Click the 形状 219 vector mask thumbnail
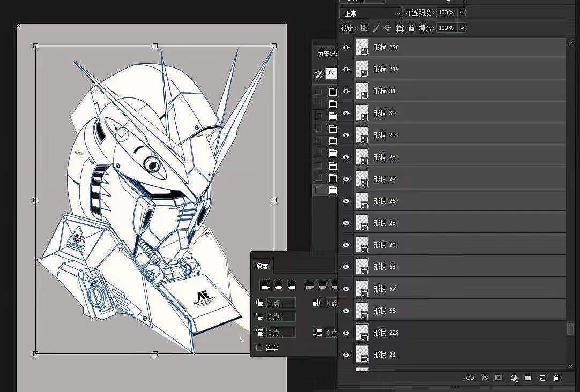This screenshot has width=580, height=392. coord(365,74)
